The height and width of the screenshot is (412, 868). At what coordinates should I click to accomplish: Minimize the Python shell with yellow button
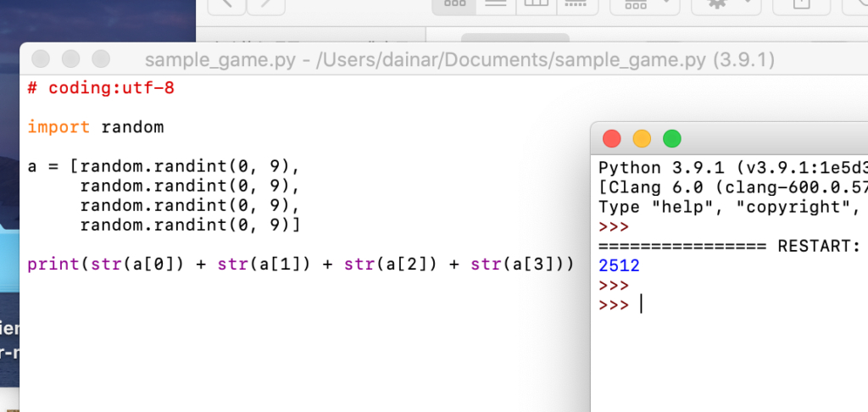642,139
